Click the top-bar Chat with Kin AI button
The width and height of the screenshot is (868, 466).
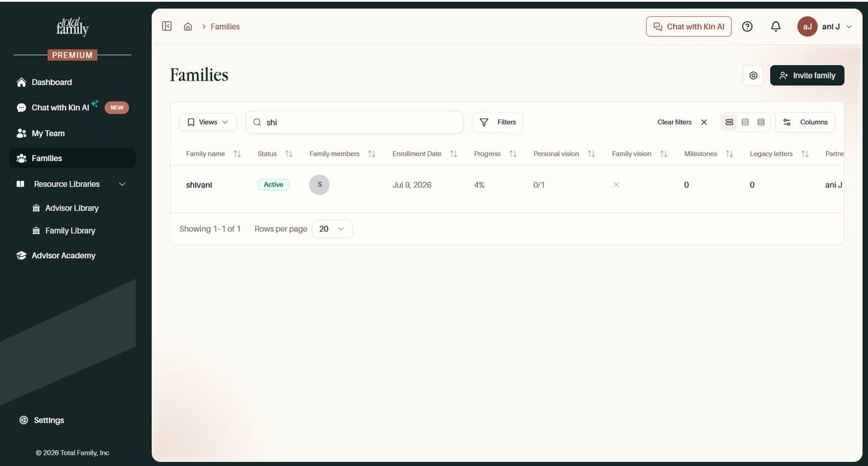[689, 27]
